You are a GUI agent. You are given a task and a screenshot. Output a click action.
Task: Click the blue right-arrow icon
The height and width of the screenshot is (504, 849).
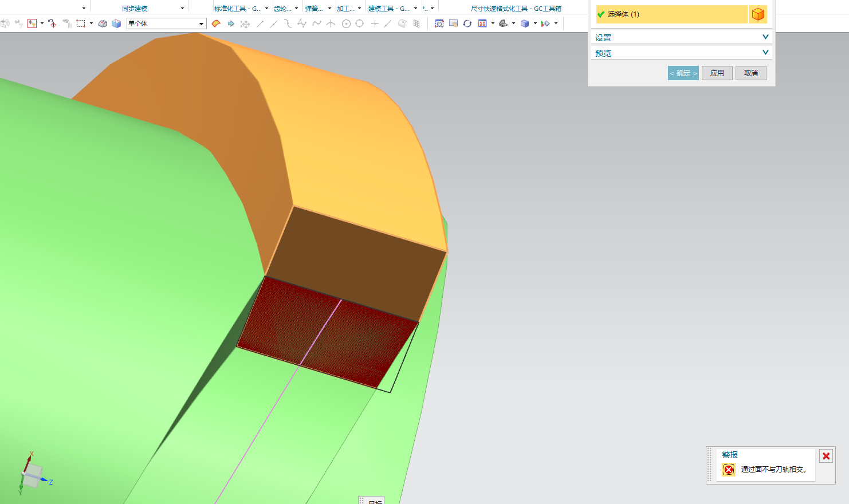(231, 23)
